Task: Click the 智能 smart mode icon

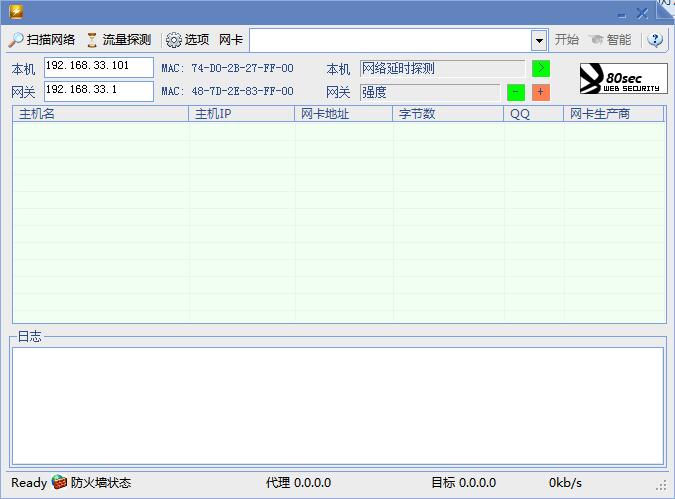Action: point(610,40)
